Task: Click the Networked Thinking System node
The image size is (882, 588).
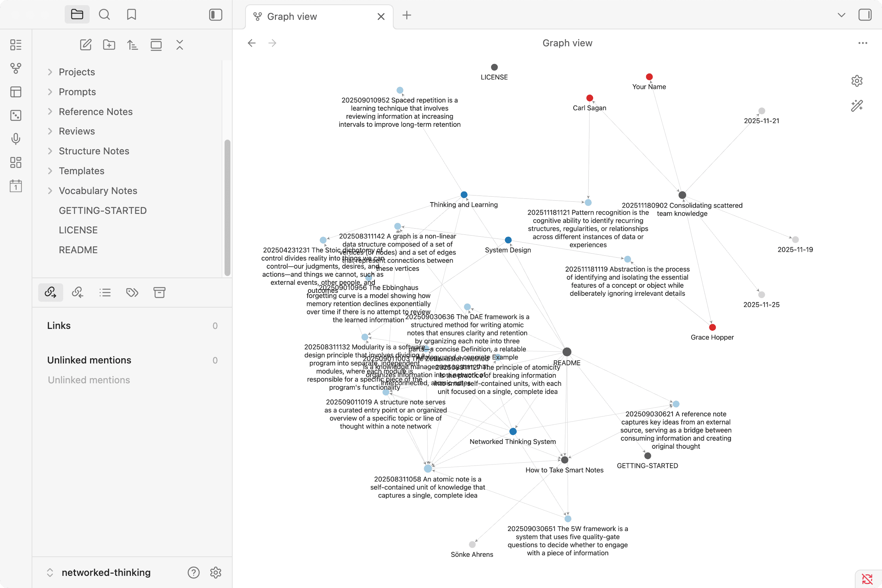Action: tap(513, 431)
